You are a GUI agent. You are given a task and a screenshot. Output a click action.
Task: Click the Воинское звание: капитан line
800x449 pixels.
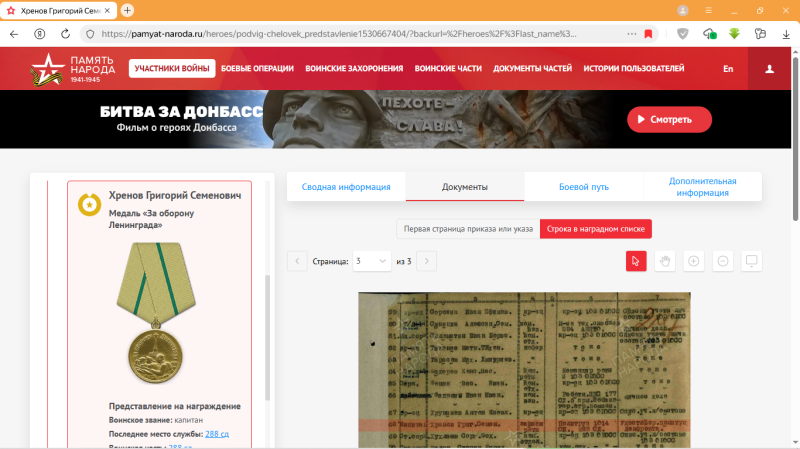click(156, 420)
